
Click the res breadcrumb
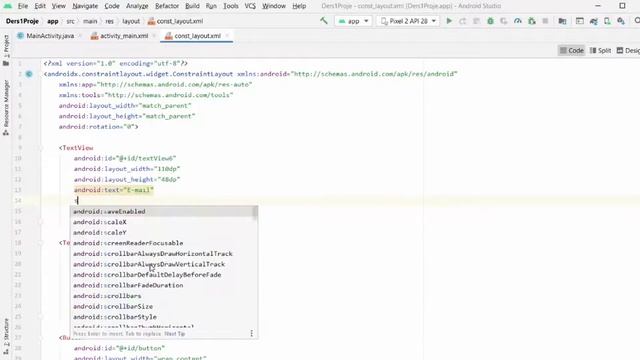coord(109,21)
